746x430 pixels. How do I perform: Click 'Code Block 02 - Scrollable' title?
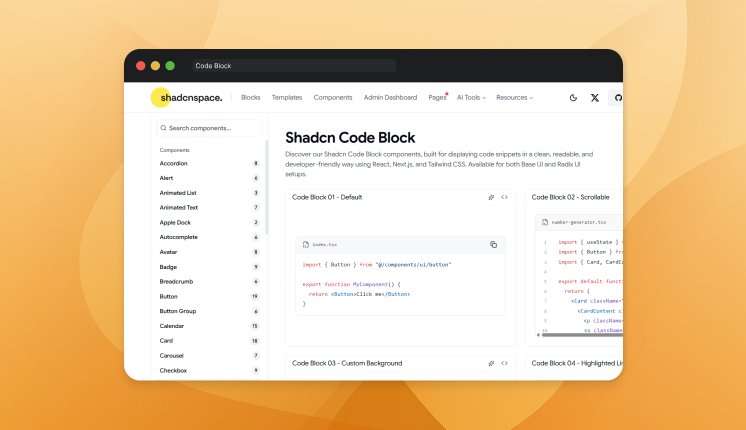(570, 197)
